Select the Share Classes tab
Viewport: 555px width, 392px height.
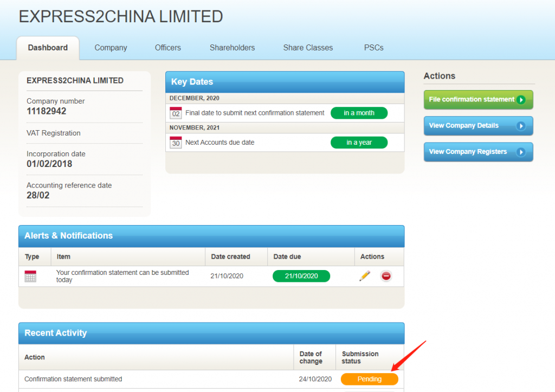[308, 48]
